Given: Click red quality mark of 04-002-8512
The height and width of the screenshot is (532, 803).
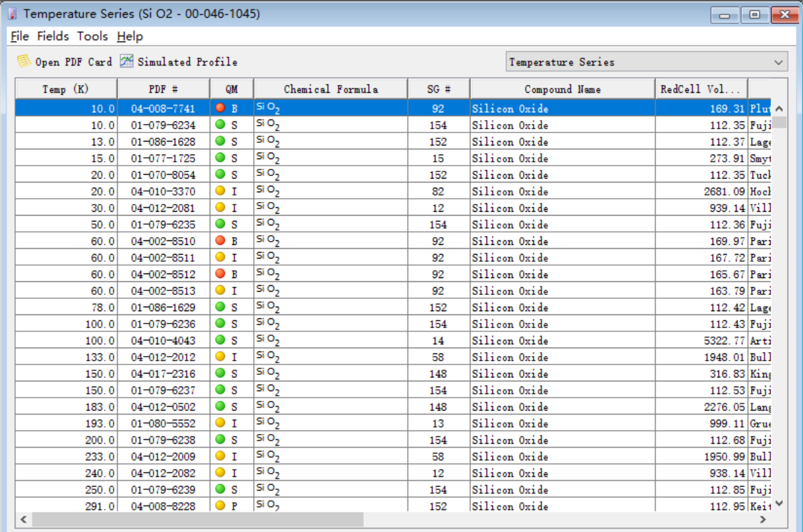Looking at the screenshot, I should tap(220, 273).
